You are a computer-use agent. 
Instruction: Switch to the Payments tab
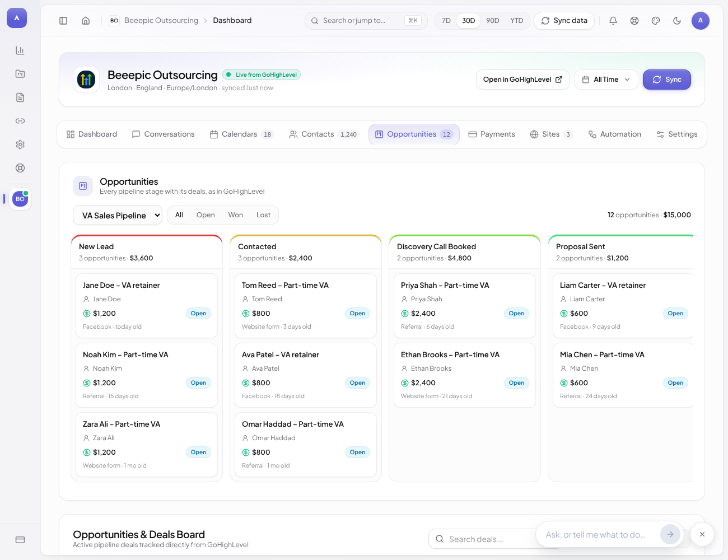pos(492,134)
